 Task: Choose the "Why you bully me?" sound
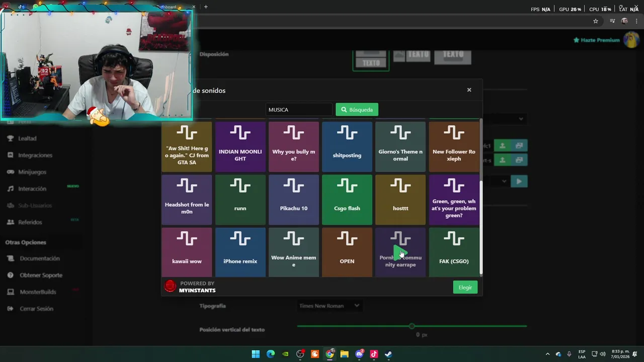(293, 147)
